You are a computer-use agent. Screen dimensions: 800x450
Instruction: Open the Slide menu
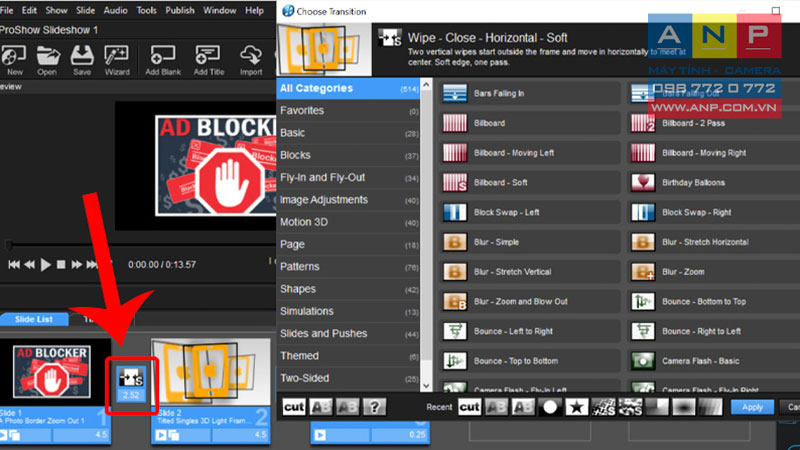point(85,10)
